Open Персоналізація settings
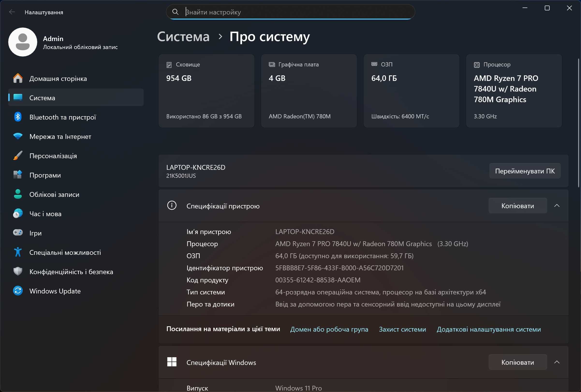This screenshot has width=581, height=392. pyautogui.click(x=76, y=156)
